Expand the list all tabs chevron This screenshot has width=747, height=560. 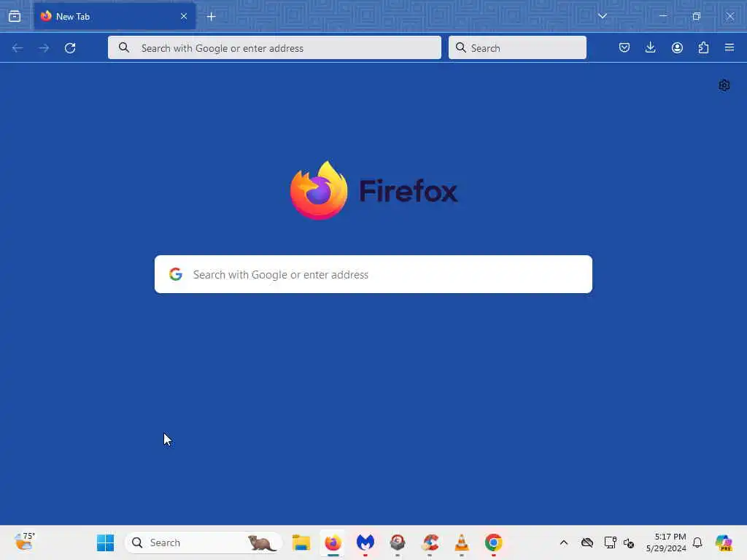pos(602,16)
